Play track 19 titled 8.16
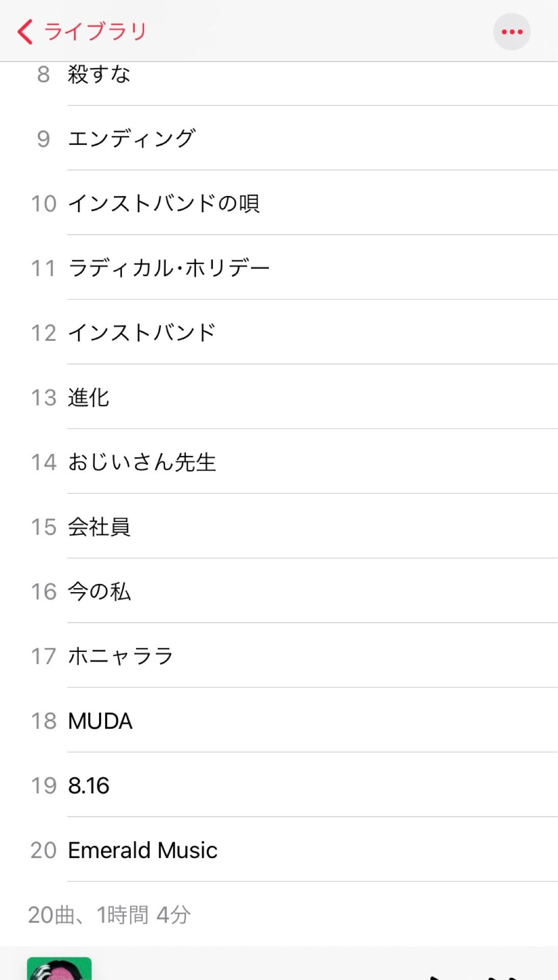This screenshot has width=558, height=980. [x=89, y=786]
